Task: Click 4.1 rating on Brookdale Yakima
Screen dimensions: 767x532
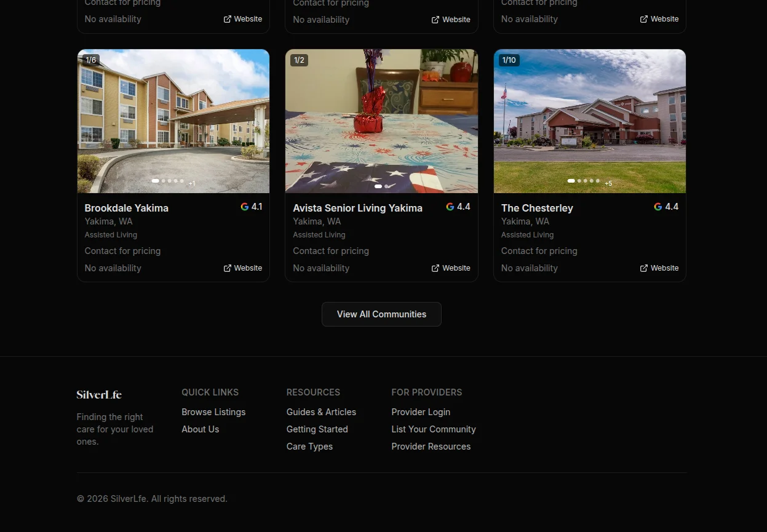Action: pos(257,207)
